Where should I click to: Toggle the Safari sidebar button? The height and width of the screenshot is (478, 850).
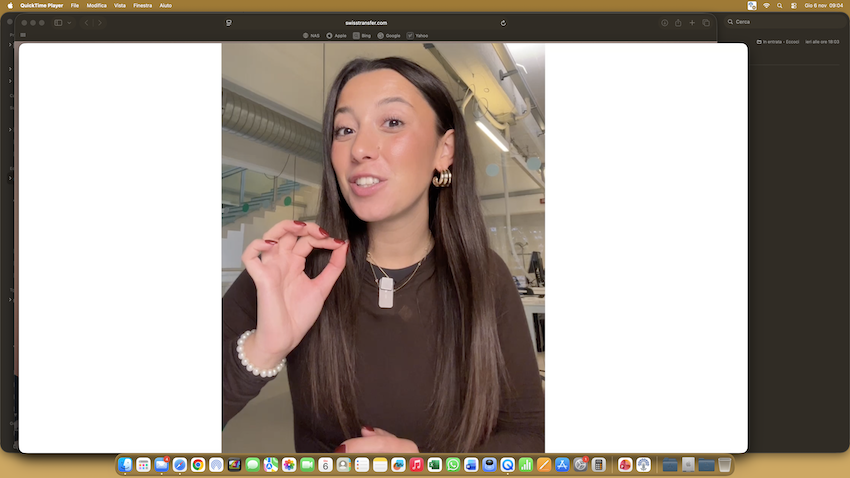click(x=58, y=22)
